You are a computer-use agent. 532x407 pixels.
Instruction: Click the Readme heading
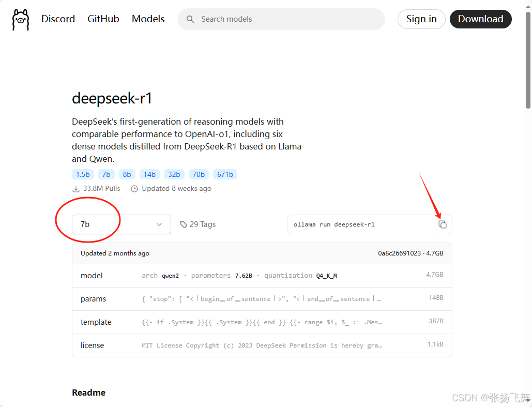88,393
